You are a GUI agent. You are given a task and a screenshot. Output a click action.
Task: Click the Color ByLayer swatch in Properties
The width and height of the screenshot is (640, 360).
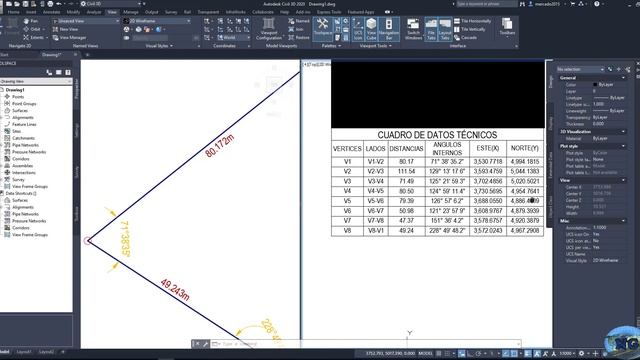pos(595,84)
